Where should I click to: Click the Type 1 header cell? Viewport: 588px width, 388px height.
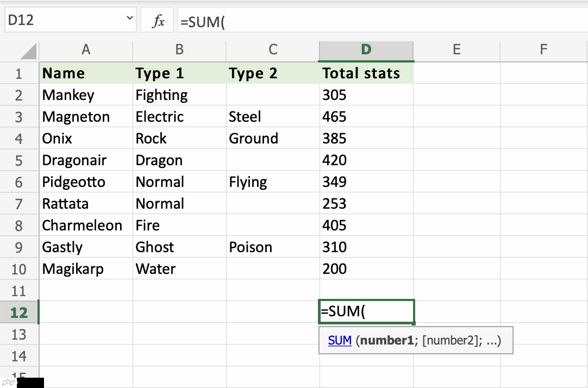pos(179,73)
